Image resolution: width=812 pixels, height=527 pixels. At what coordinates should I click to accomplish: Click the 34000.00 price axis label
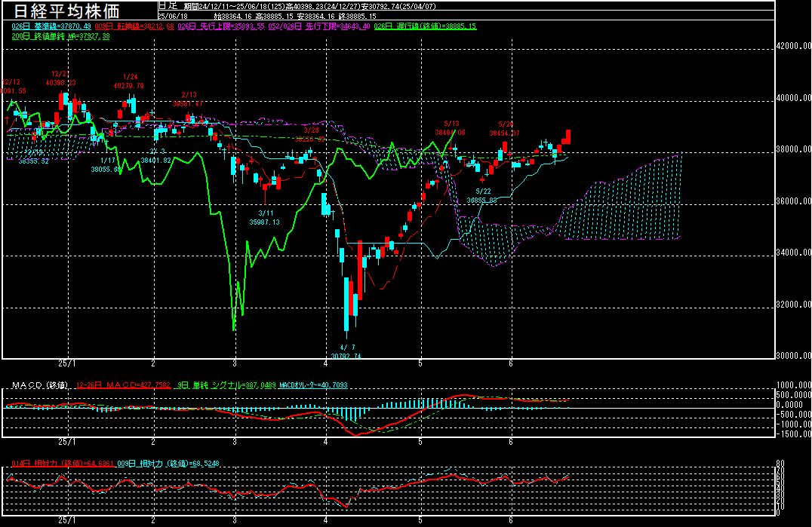[793, 253]
